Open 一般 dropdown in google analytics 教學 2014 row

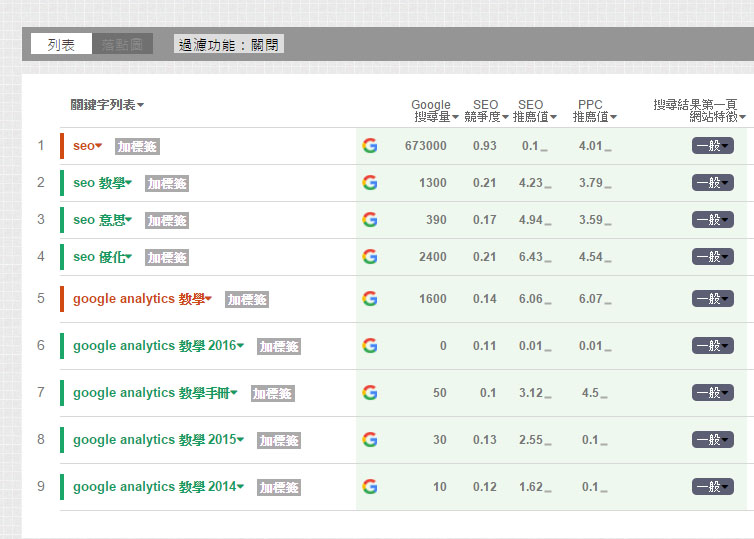[713, 487]
